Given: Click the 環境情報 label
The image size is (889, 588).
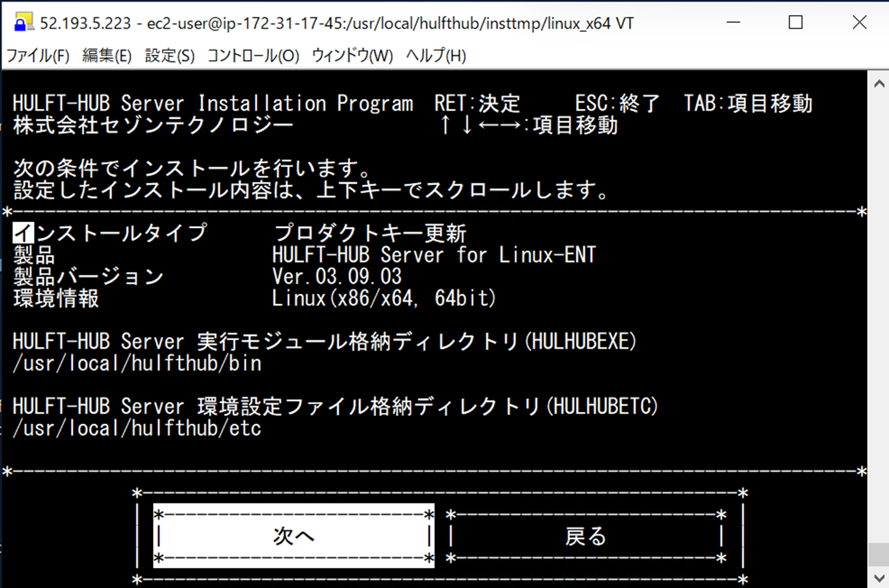Looking at the screenshot, I should tap(56, 298).
